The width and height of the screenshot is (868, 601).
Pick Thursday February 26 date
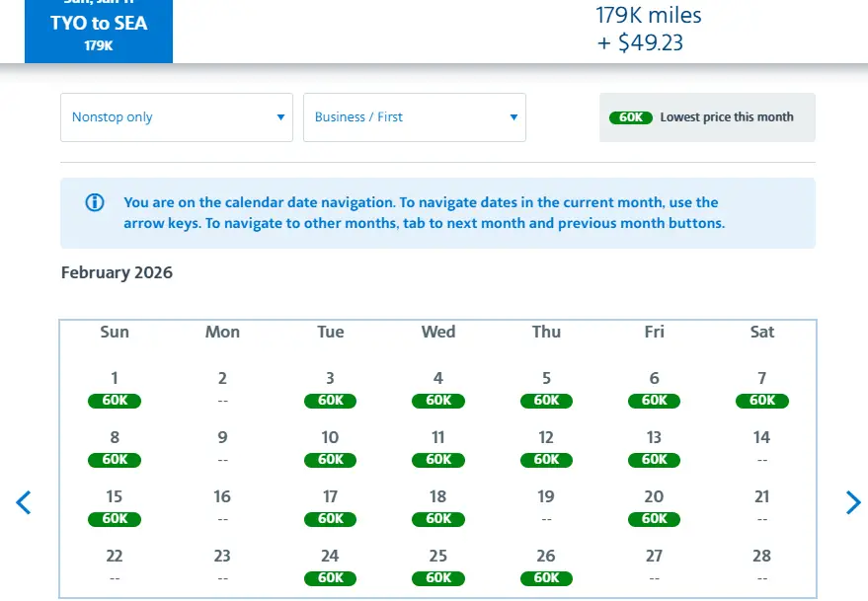(546, 566)
